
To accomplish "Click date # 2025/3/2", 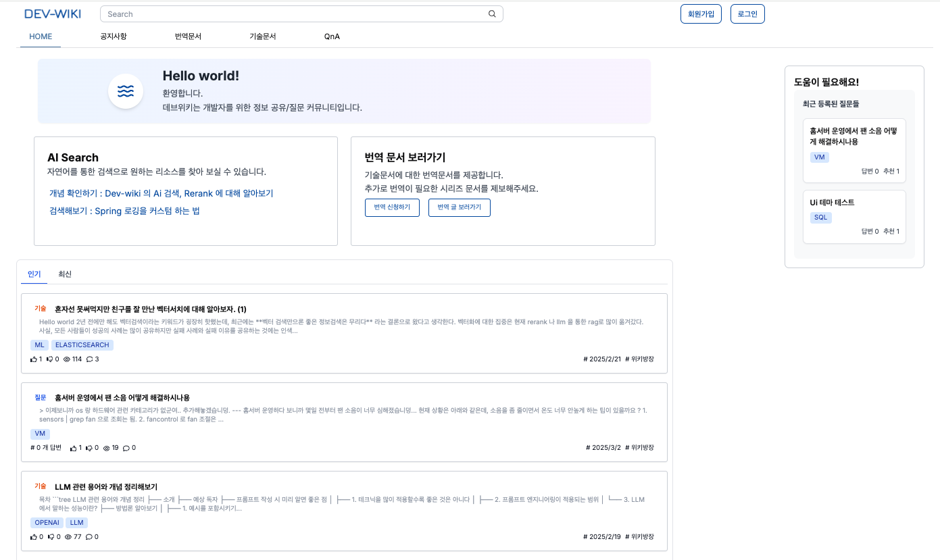I will [x=603, y=448].
